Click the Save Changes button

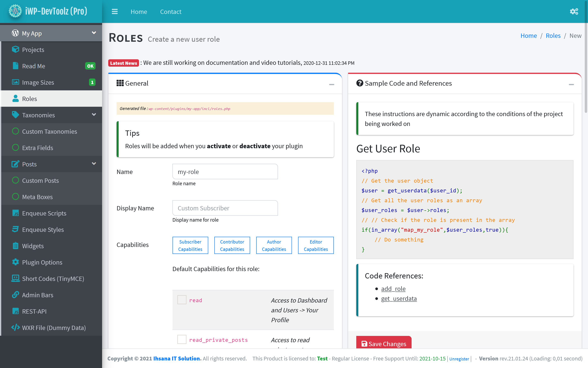pos(384,342)
